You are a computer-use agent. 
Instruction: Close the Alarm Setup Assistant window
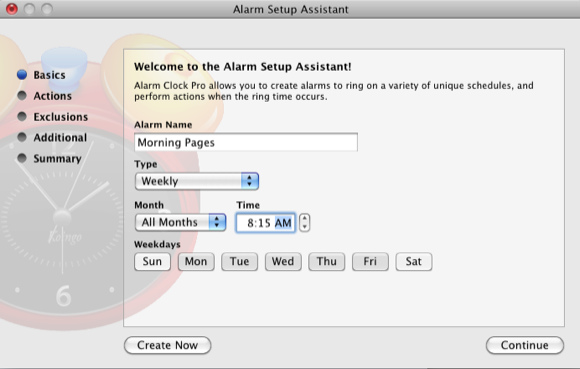(12, 9)
